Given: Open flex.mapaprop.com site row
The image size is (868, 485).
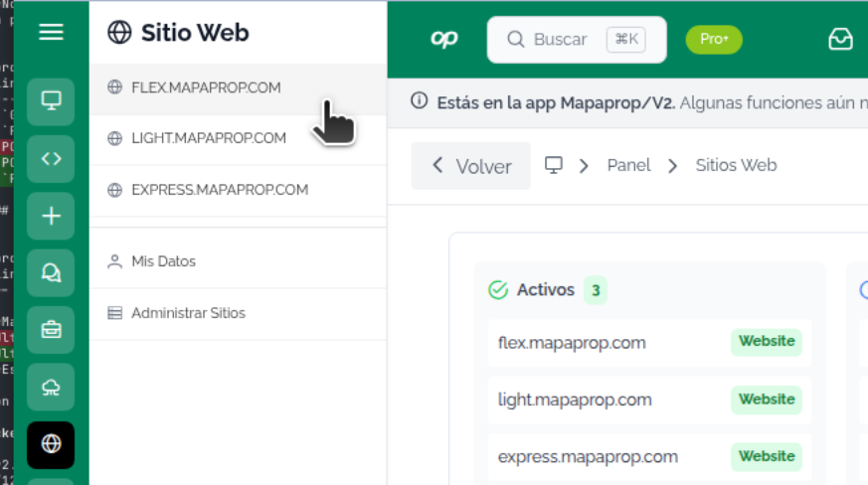Looking at the screenshot, I should tap(649, 343).
